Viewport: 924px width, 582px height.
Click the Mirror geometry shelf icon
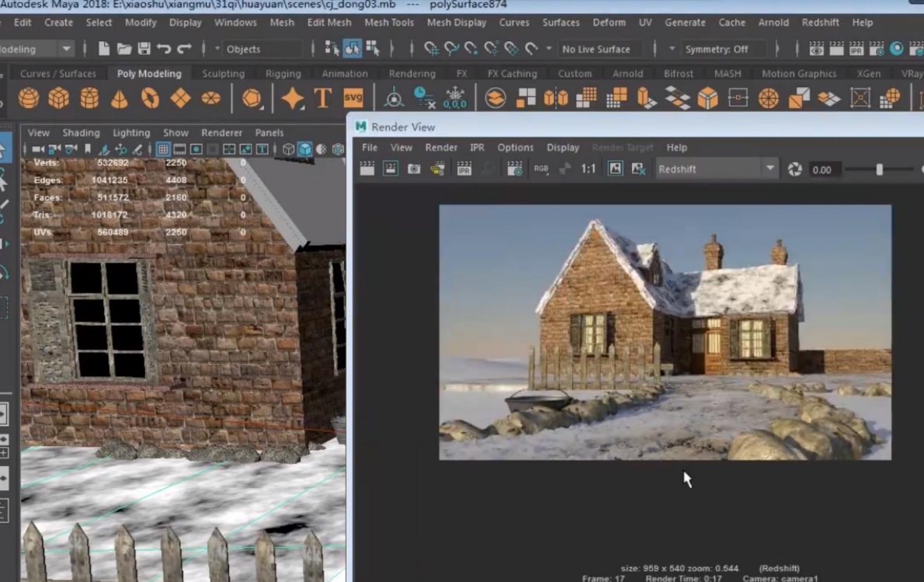tap(556, 99)
